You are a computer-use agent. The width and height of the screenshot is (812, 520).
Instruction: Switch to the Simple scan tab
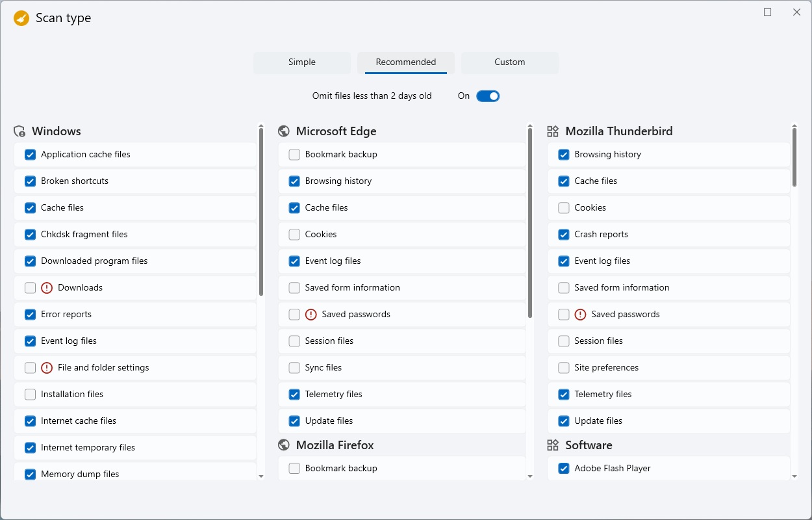(x=302, y=62)
